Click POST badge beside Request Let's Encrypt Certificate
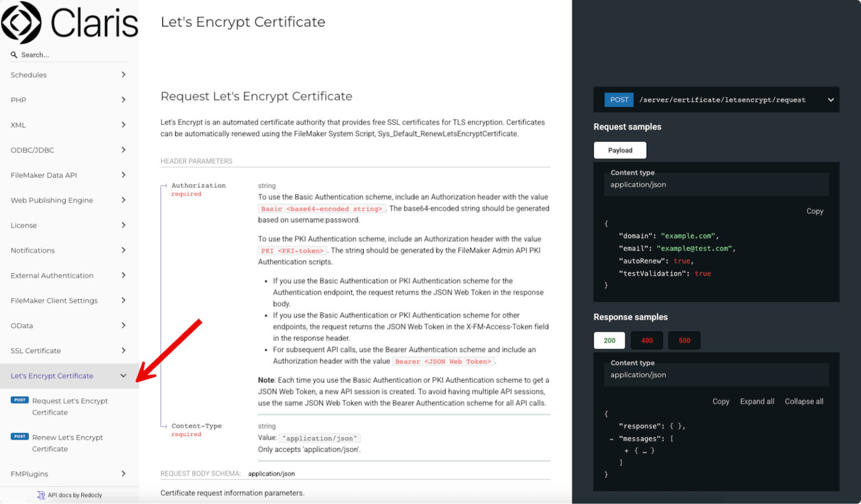Image resolution: width=861 pixels, height=504 pixels. [x=20, y=400]
